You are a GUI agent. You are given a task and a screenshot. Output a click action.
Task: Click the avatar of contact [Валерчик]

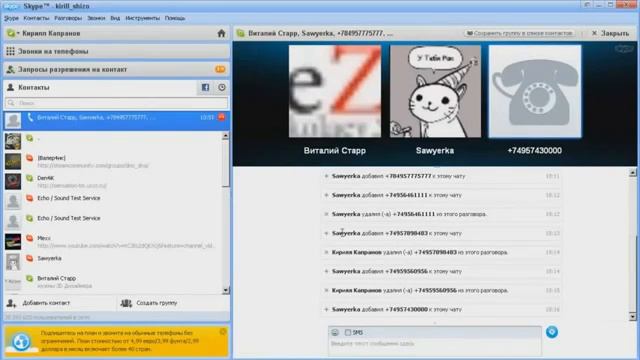13,162
